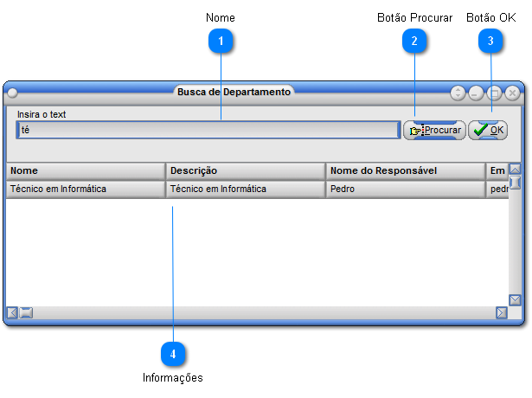The width and height of the screenshot is (532, 398).
Task: Click the truncated 'Em' column header
Action: [x=497, y=171]
